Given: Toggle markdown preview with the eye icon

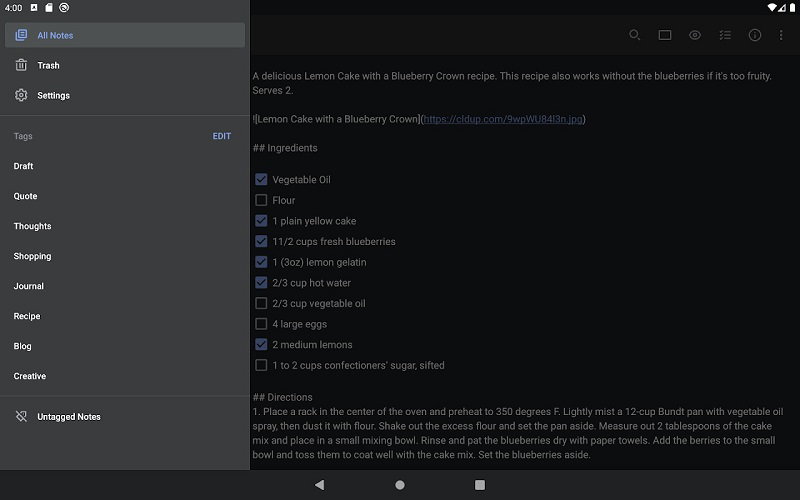Looking at the screenshot, I should coord(695,35).
